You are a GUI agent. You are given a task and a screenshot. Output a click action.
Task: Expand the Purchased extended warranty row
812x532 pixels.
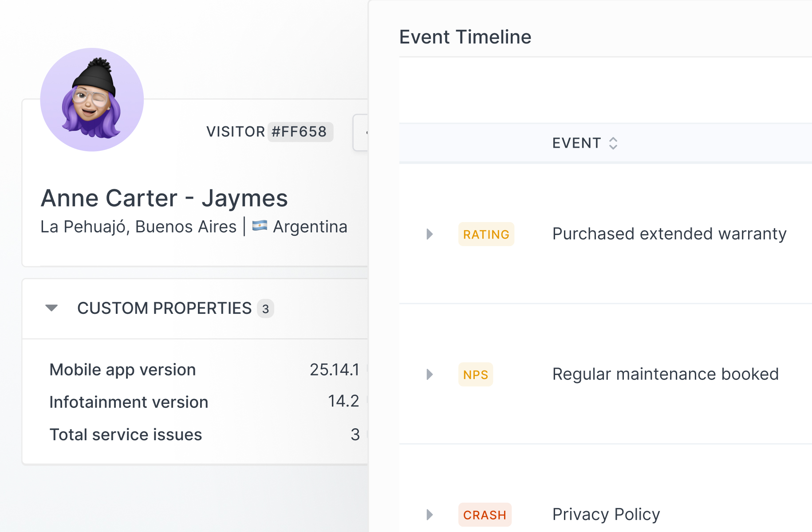point(430,234)
